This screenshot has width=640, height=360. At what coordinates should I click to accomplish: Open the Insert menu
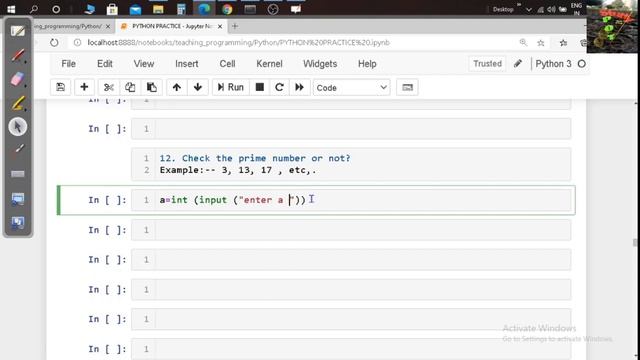click(x=187, y=64)
